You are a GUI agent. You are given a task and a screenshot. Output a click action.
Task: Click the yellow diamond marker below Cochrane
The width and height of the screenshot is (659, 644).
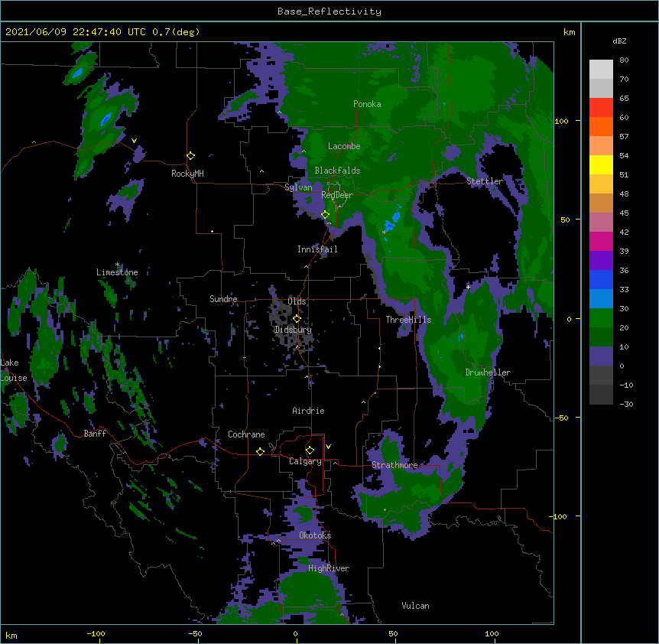pyautogui.click(x=260, y=451)
